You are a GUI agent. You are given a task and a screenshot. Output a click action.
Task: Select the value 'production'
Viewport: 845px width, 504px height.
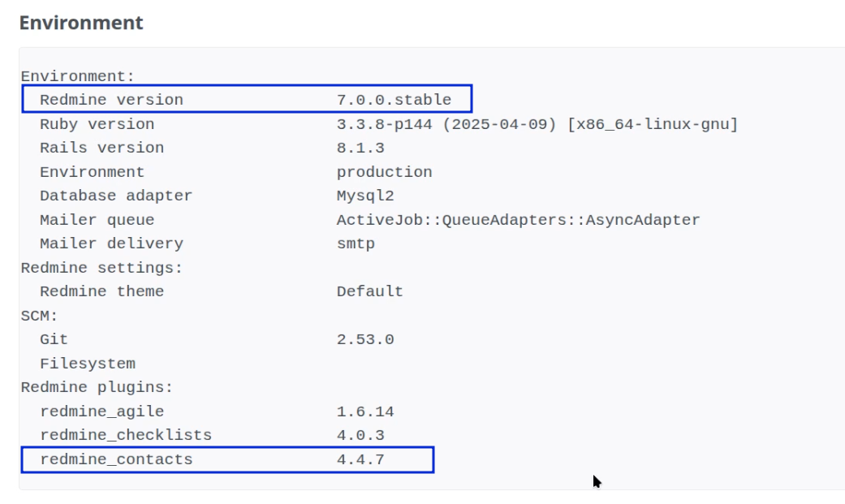click(x=384, y=173)
